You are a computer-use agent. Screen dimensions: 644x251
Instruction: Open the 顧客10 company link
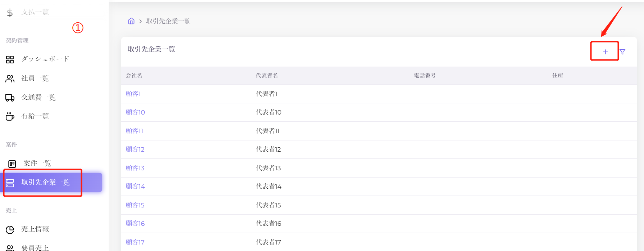click(135, 112)
